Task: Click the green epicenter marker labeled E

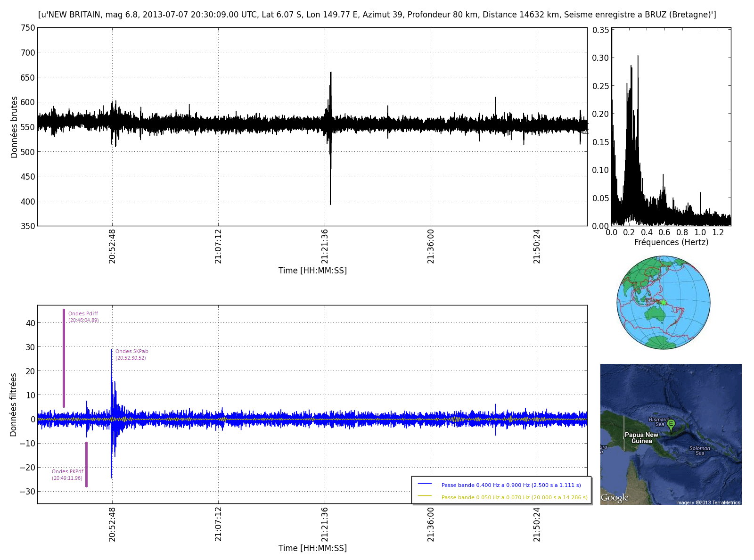Action: 671,424
